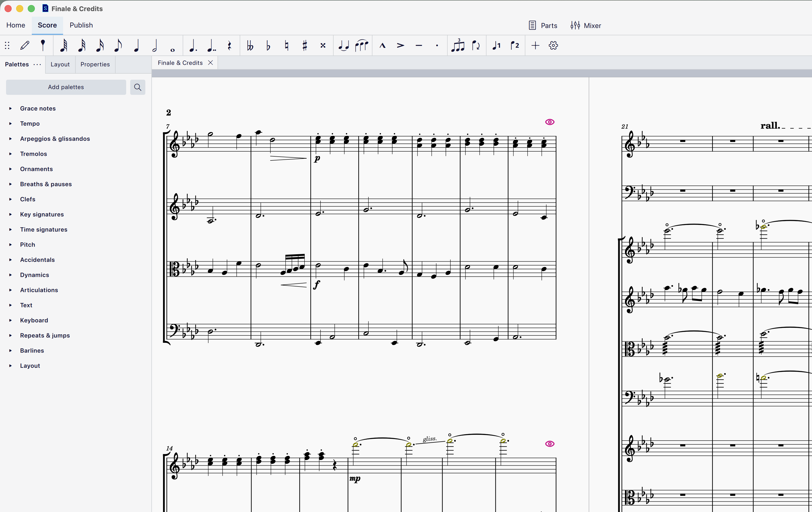Viewport: 812px width, 512px height.
Task: Toggle the pink eye icon near measure 14
Action: pos(550,444)
